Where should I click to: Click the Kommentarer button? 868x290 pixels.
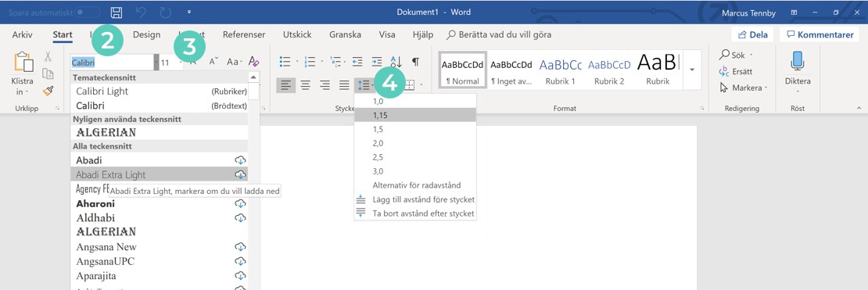click(820, 34)
